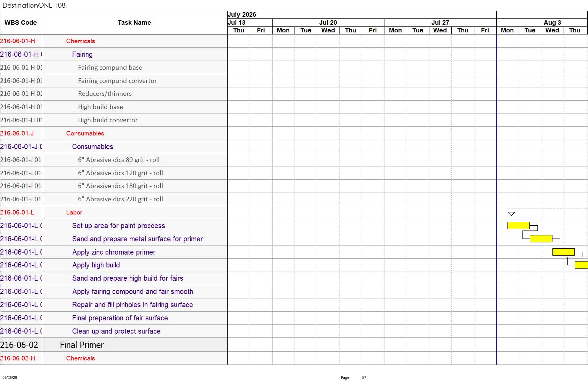Image resolution: width=588 pixels, height=382 pixels.
Task: Select Sand and prepare high build for fairs
Action: pyautogui.click(x=128, y=278)
